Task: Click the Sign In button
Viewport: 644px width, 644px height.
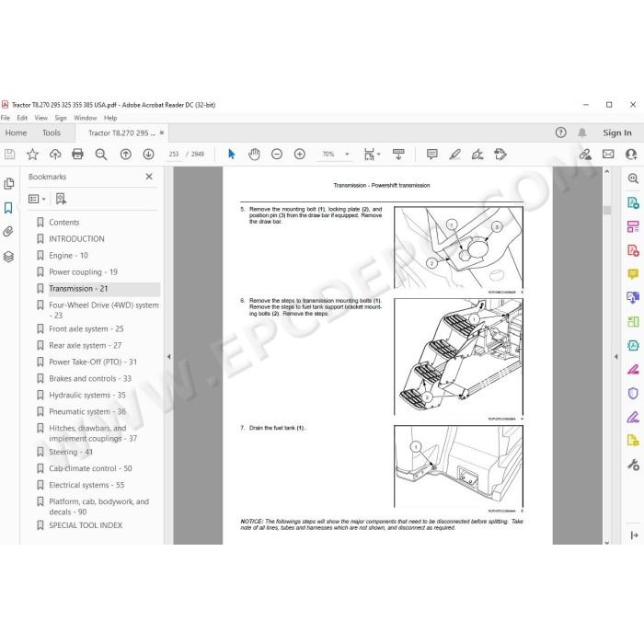Action: click(617, 132)
